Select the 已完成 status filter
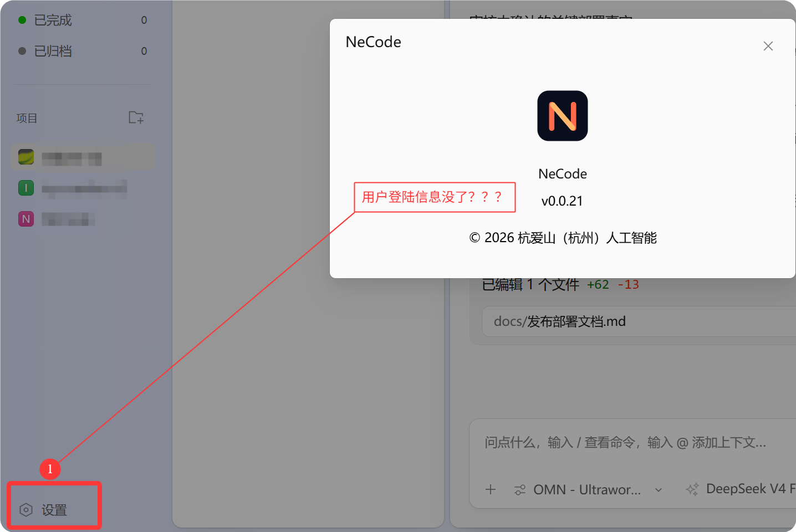The width and height of the screenshot is (796, 532). 83,20
